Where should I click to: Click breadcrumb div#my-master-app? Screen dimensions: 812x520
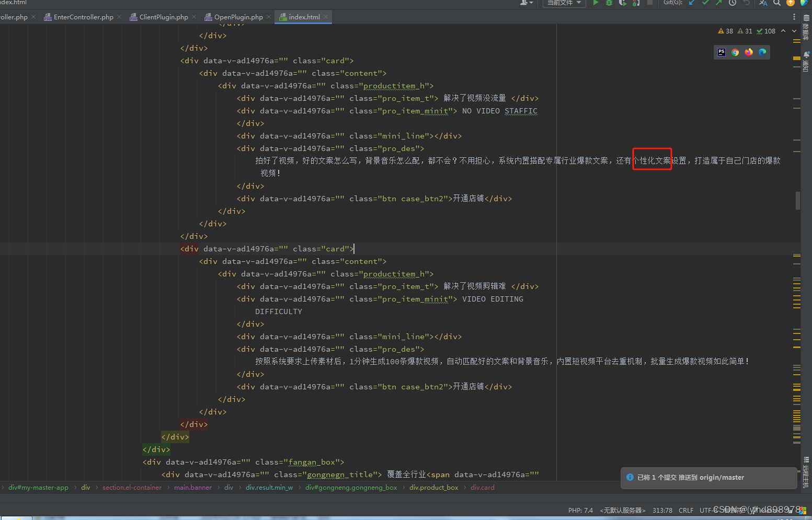(38, 488)
